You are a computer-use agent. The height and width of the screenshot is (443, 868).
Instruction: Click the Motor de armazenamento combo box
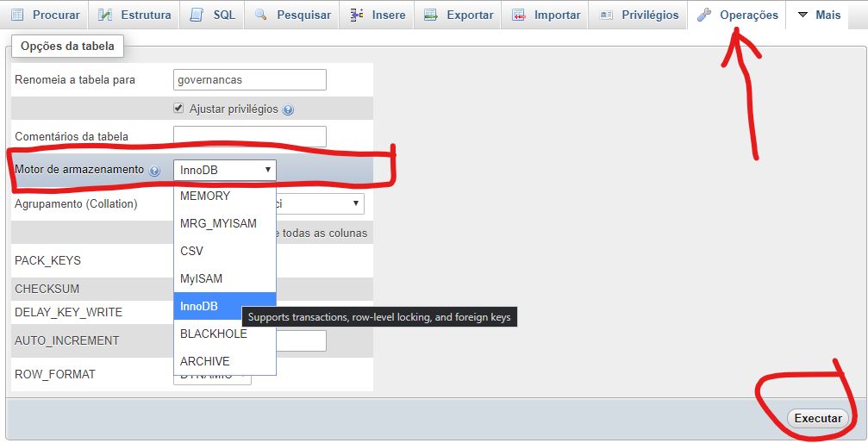point(225,170)
